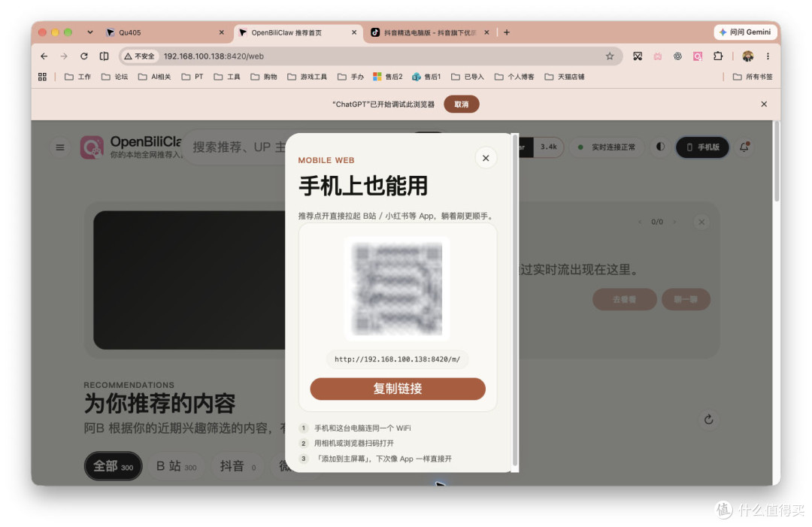Click the 3.4k counter badge
Screen dimensions: 812x527
(x=548, y=147)
